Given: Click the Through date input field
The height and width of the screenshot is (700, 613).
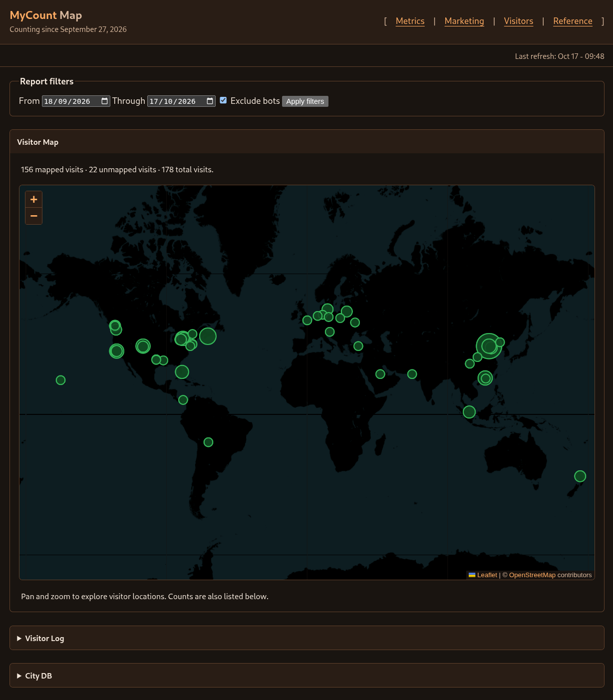Looking at the screenshot, I should point(181,101).
